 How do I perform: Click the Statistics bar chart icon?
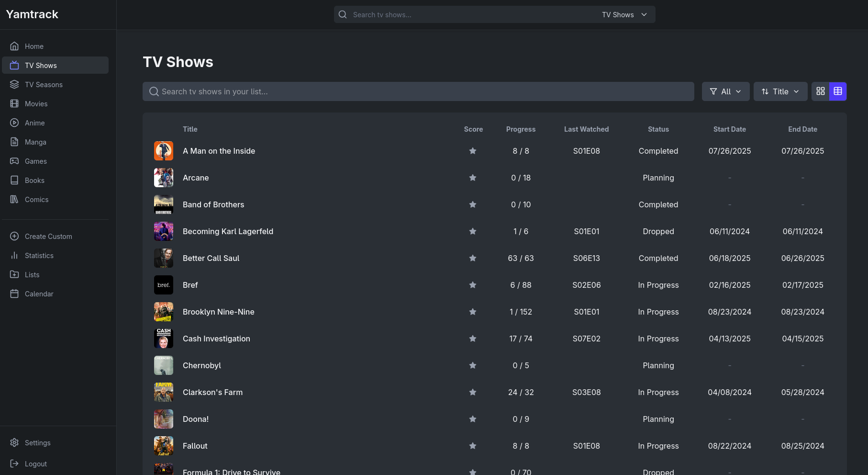click(14, 256)
